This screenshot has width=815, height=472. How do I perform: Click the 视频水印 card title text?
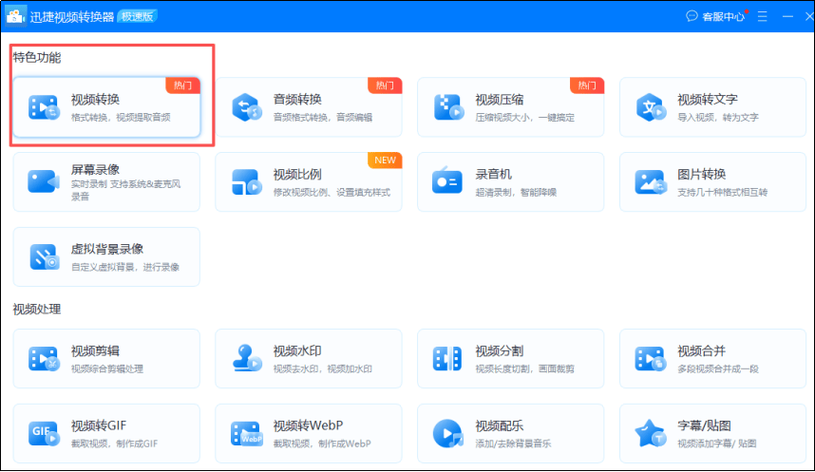click(297, 351)
